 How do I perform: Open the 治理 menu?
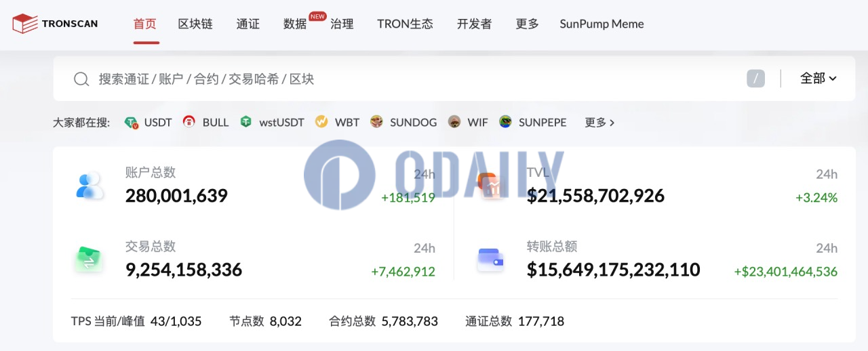342,24
